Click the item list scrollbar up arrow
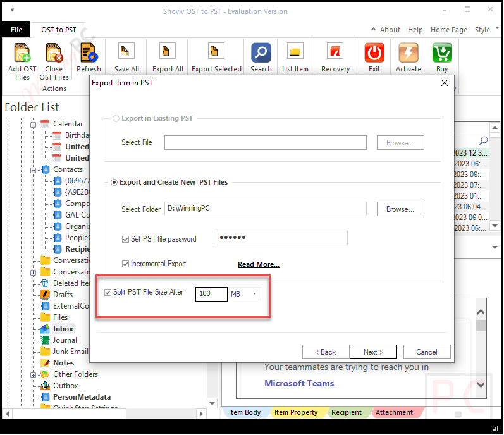This screenshot has height=435, width=504. click(495, 128)
